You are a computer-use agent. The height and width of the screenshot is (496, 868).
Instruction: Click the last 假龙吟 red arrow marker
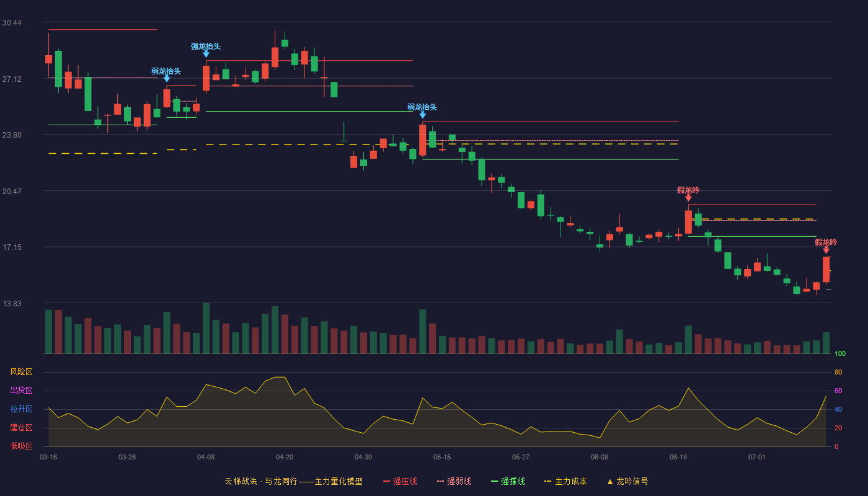point(826,250)
